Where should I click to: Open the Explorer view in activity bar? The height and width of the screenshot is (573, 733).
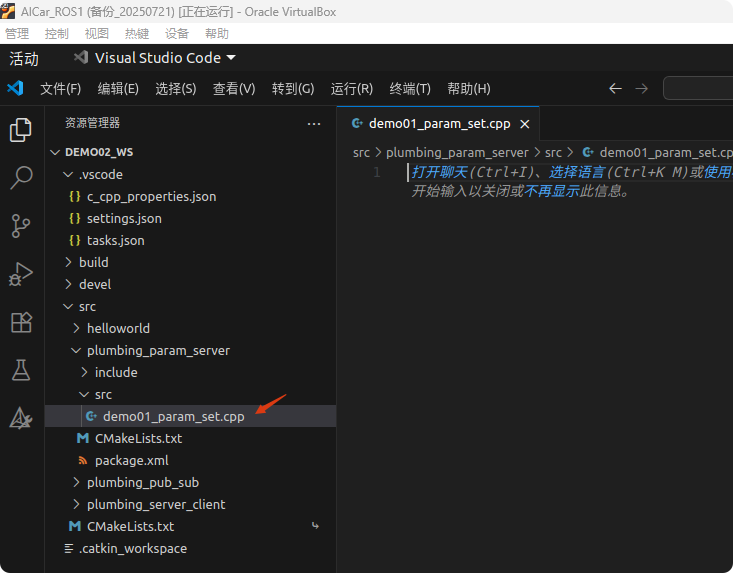coord(21,129)
